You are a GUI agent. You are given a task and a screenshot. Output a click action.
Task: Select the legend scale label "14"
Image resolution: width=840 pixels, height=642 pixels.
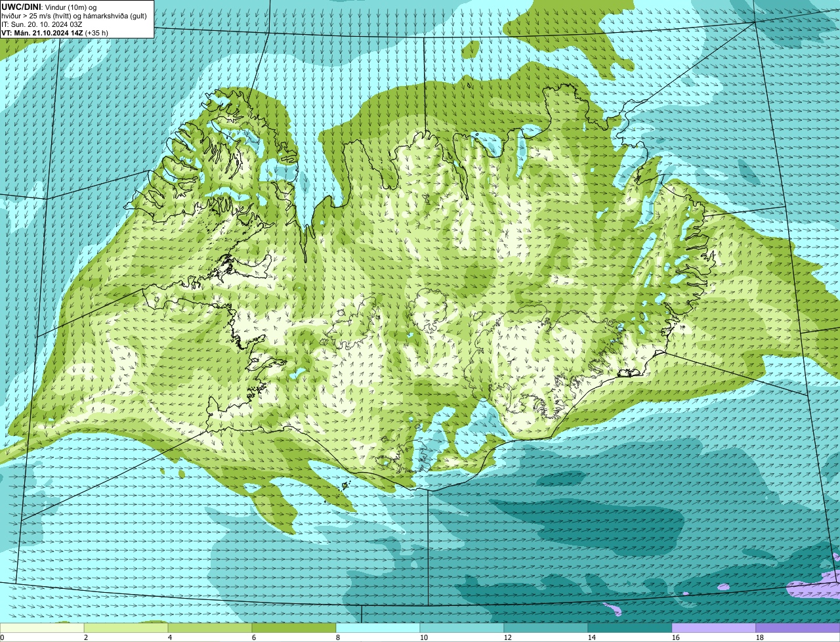pos(592,637)
